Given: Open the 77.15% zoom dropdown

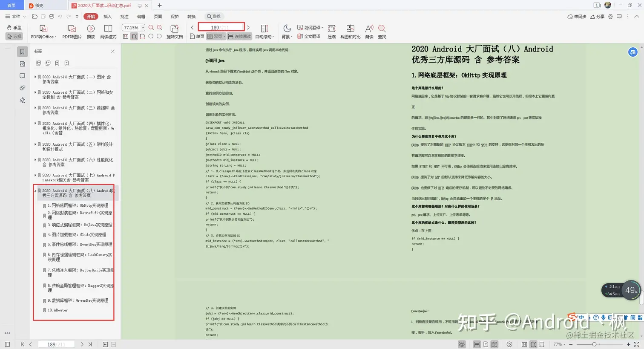Looking at the screenshot, I should click(143, 28).
